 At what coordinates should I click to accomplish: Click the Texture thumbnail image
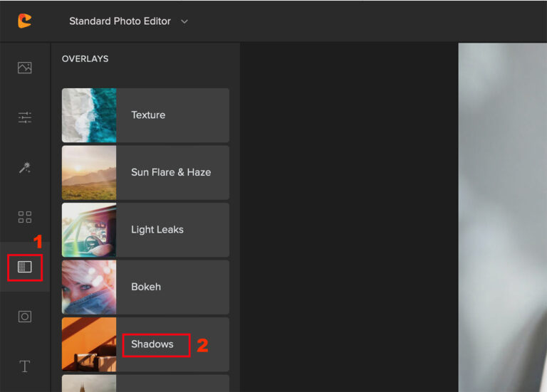click(x=89, y=115)
